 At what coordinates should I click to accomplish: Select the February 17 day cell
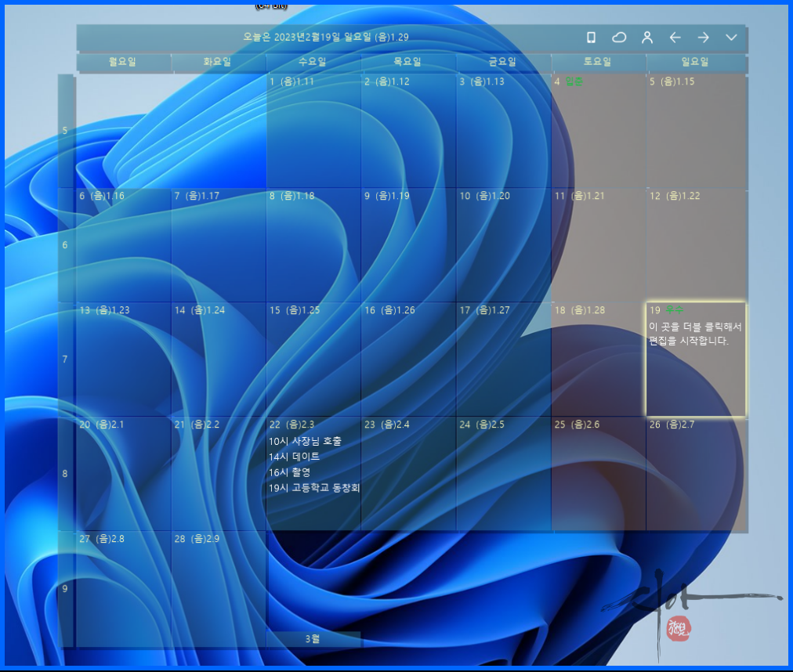point(504,359)
